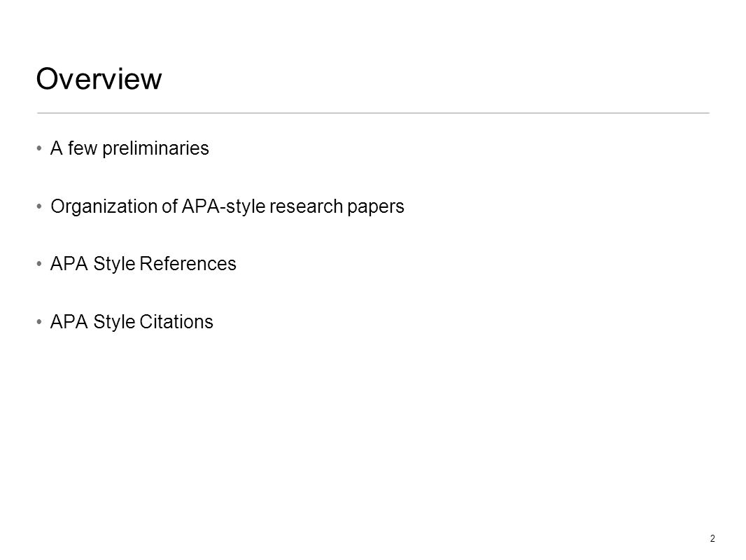Click the slide number 2
The width and height of the screenshot is (746, 560).
point(712,538)
